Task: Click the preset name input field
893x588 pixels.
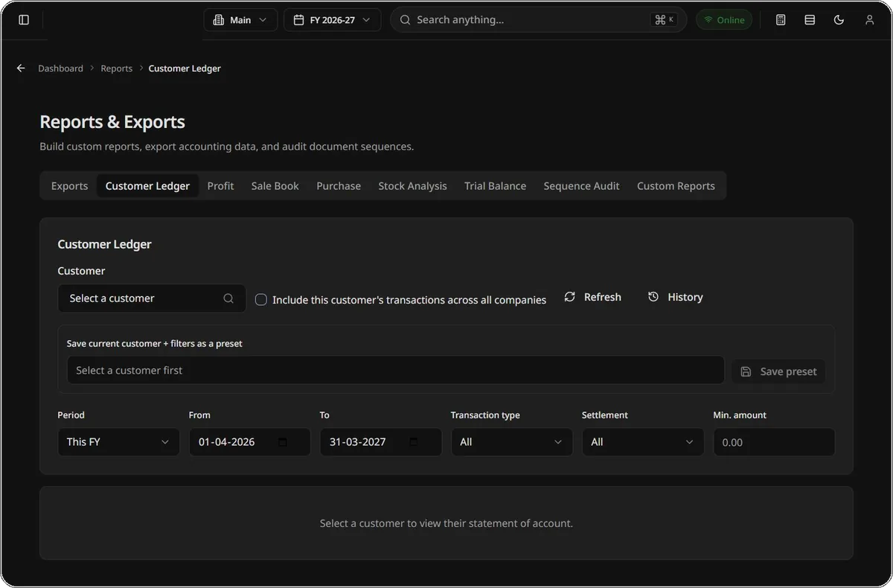Action: point(396,370)
